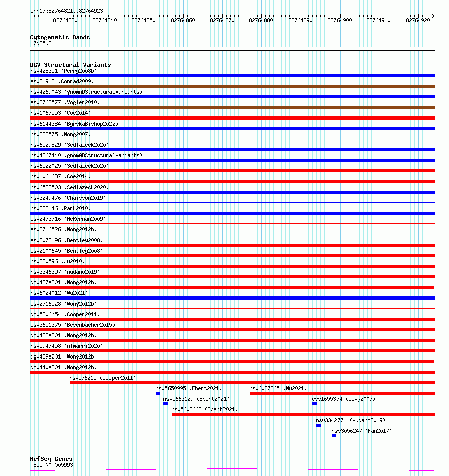Open the TBCD|NM_005993 RefSeq gene label

51,465
